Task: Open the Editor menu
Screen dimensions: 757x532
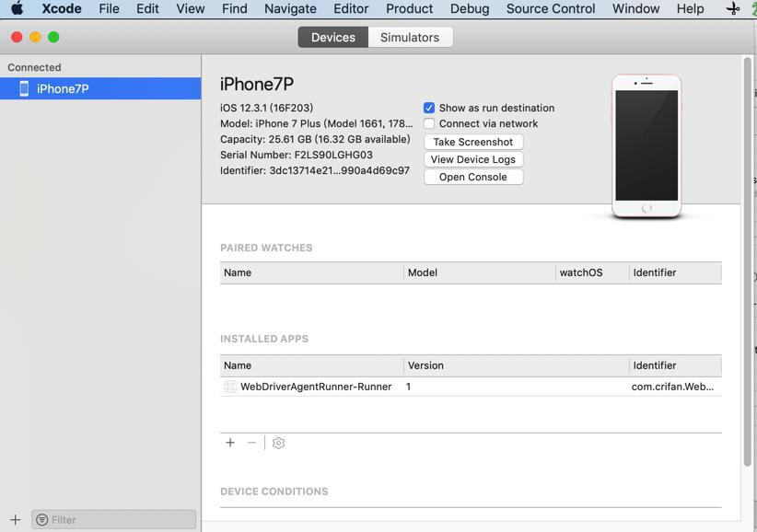Action: point(351,8)
